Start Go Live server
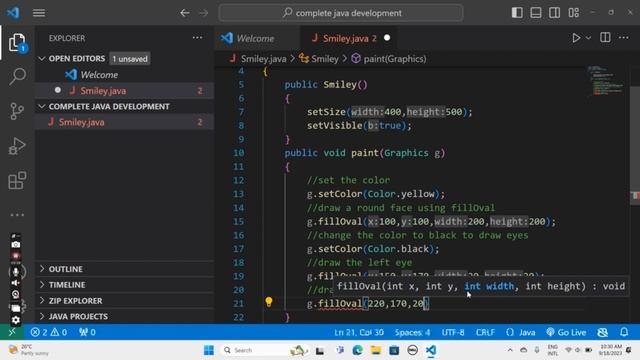Image resolution: width=640 pixels, height=360 pixels. 566,332
